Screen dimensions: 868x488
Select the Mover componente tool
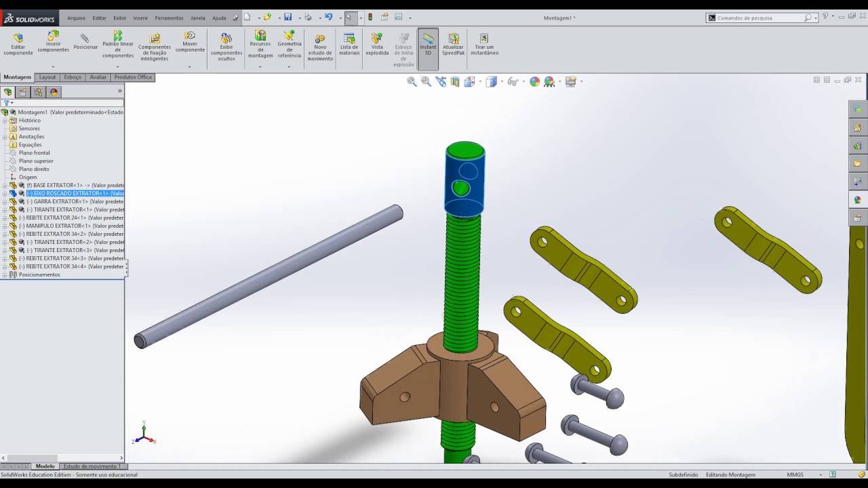pyautogui.click(x=190, y=42)
